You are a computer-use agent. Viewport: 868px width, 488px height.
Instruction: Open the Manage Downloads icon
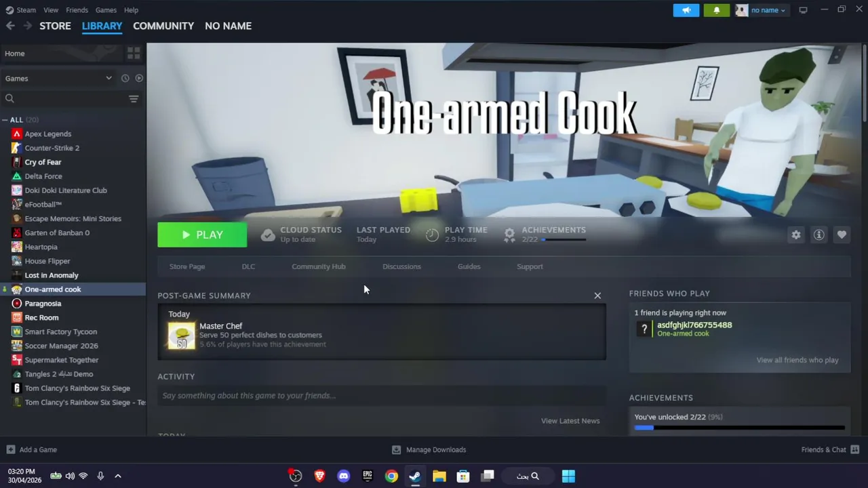pyautogui.click(x=397, y=449)
